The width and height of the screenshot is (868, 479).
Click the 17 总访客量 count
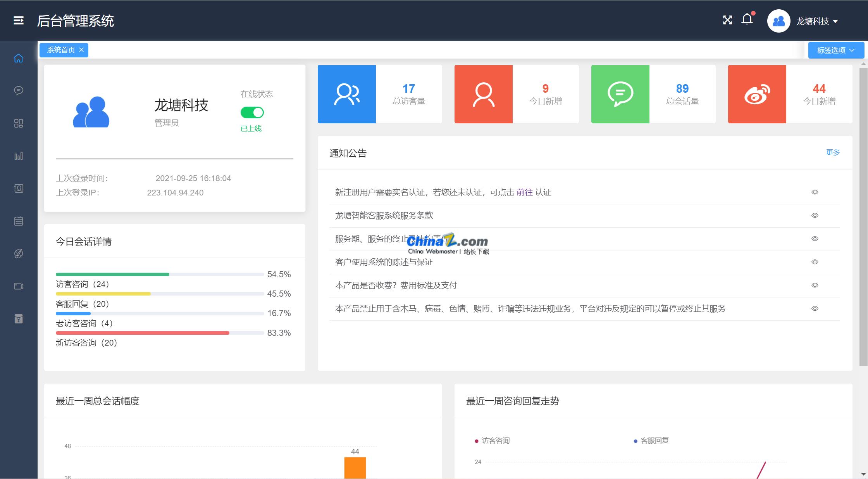(409, 89)
